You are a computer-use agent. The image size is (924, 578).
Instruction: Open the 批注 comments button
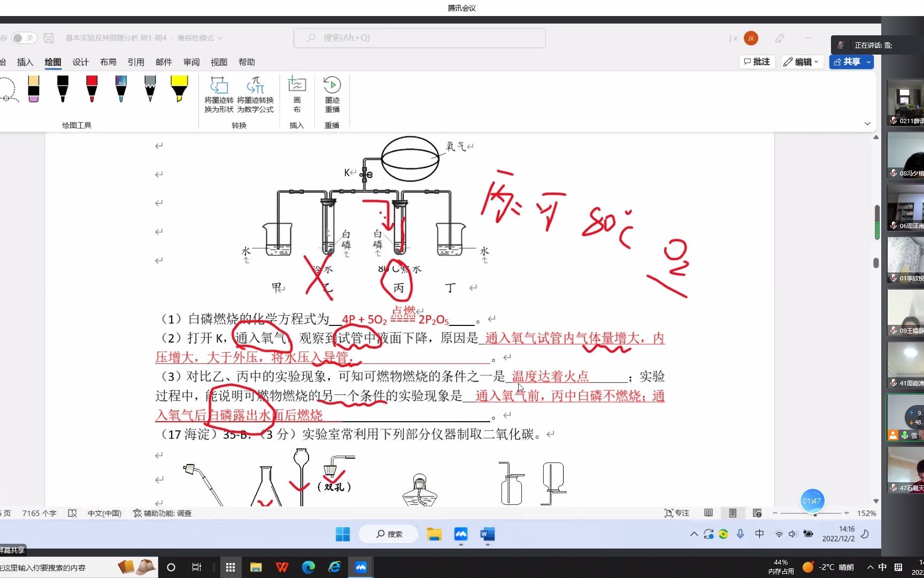pos(757,62)
